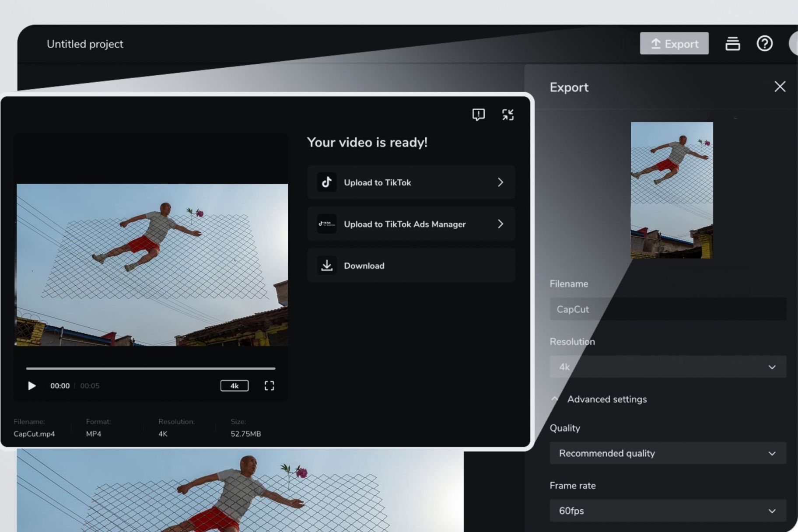Open the Resolution 4k dropdown
Screen dimensions: 798x532
tap(668, 367)
